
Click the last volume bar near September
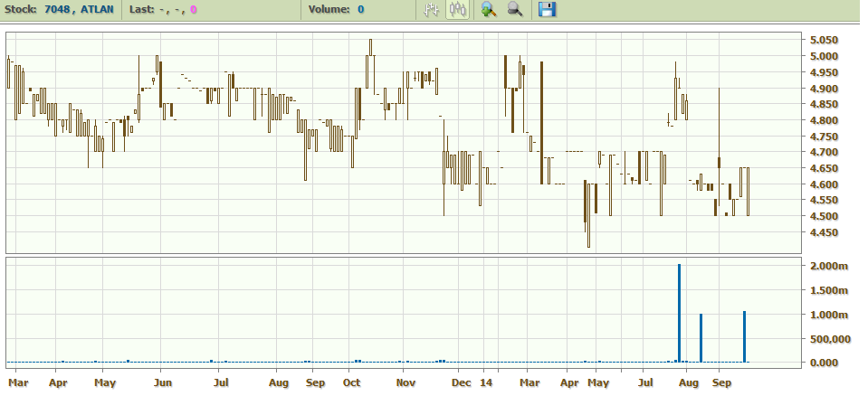click(x=745, y=336)
